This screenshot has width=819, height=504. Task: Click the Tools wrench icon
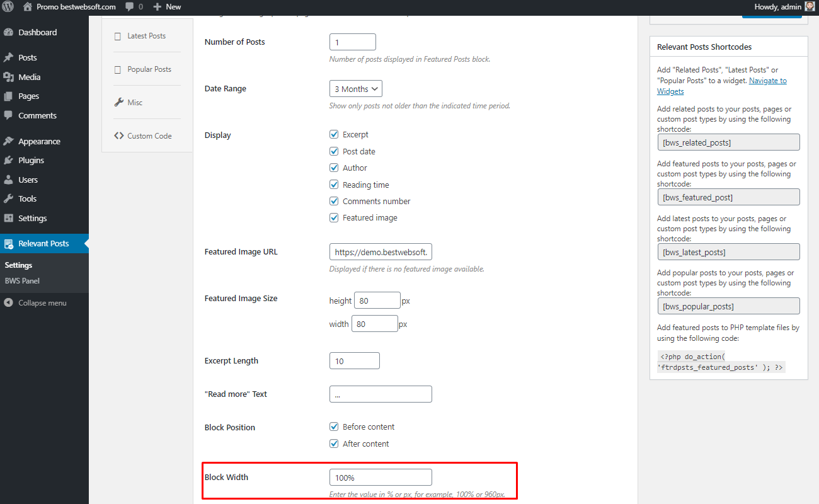pos(8,198)
